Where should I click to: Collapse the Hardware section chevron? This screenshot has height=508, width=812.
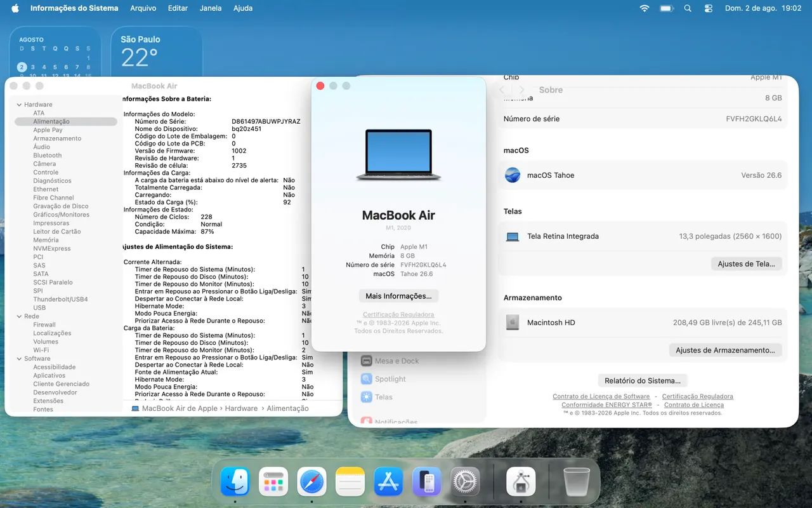(x=18, y=105)
